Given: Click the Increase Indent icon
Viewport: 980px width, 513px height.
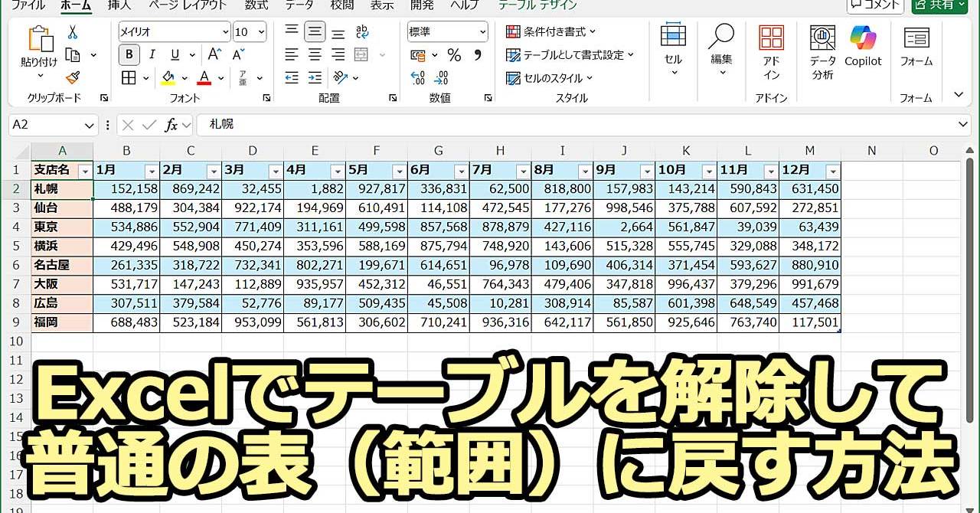Looking at the screenshot, I should click(315, 77).
